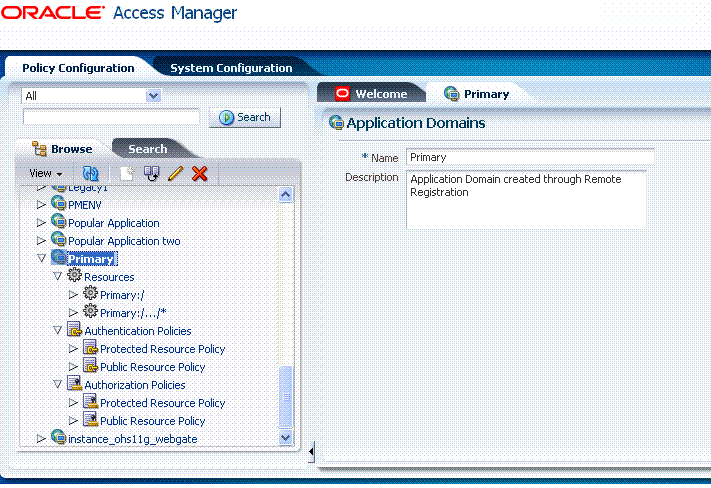Click the Browse tab tree icon
Image resolution: width=711 pixels, height=488 pixels.
click(x=39, y=149)
